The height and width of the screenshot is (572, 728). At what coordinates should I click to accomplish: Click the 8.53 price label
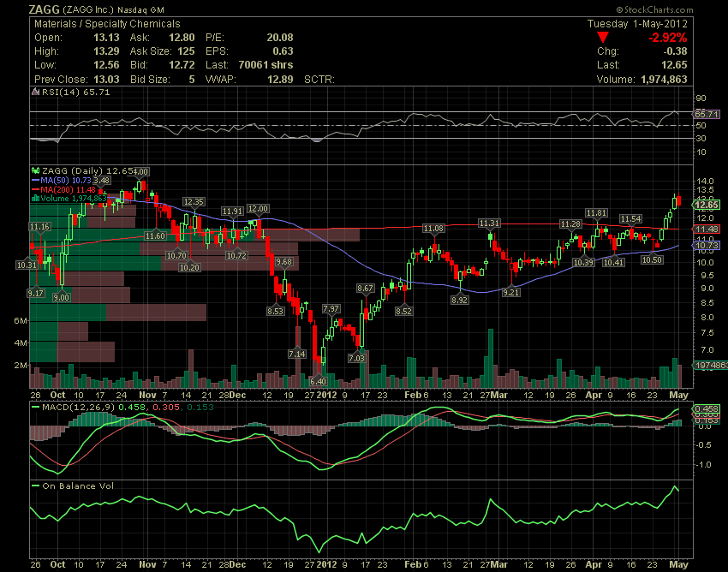coord(275,311)
